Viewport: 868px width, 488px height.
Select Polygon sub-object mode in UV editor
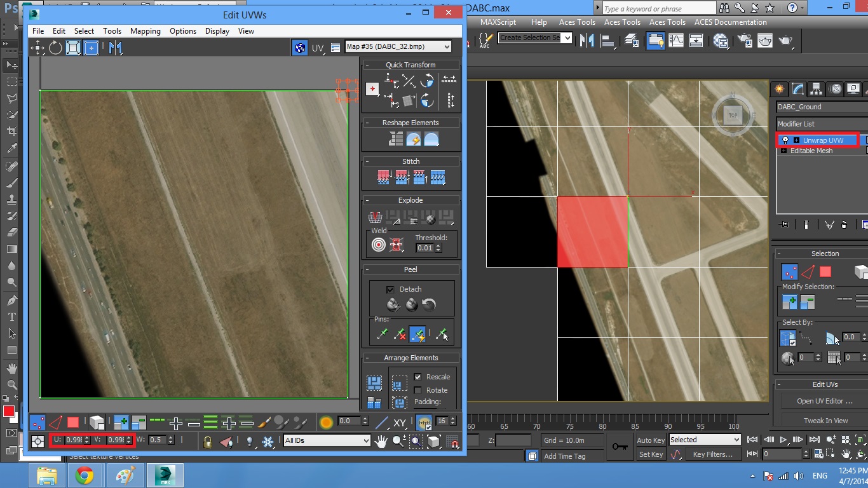[73, 423]
